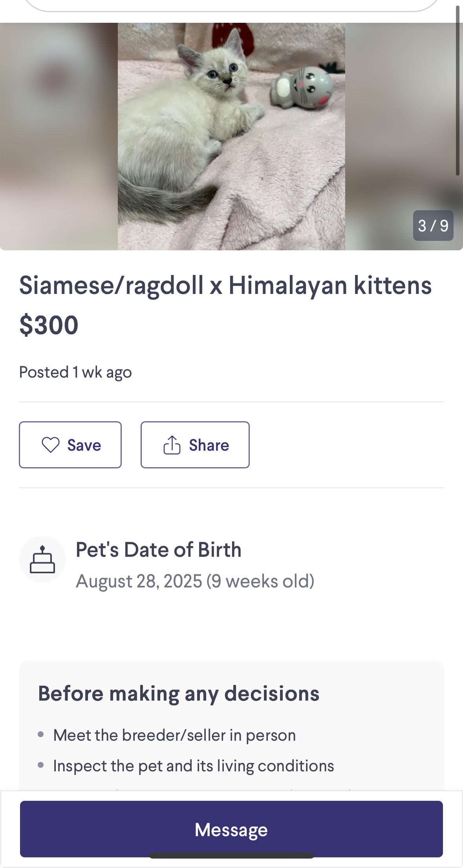Click the $300 price text
This screenshot has height=868, width=463.
[49, 325]
